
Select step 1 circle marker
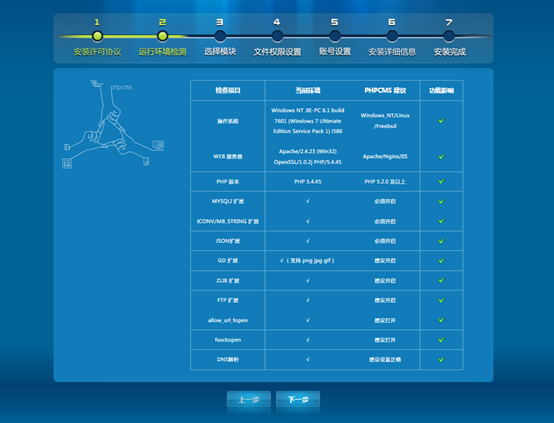coord(97,36)
